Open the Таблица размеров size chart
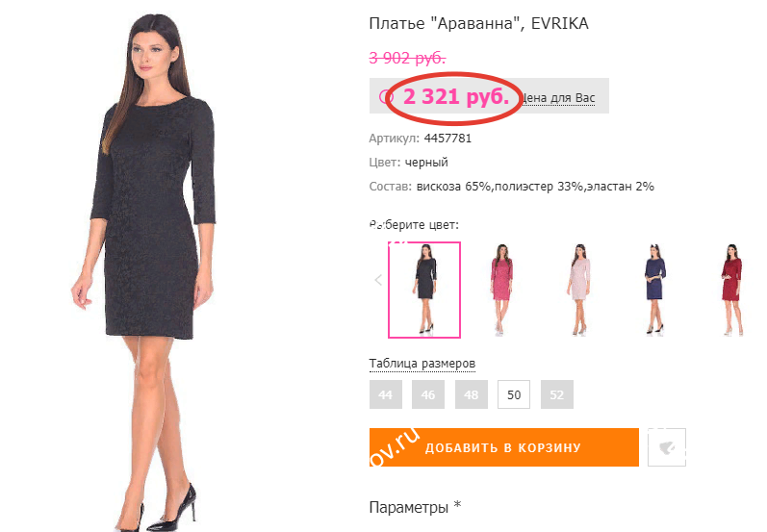This screenshot has height=532, width=767. (422, 364)
